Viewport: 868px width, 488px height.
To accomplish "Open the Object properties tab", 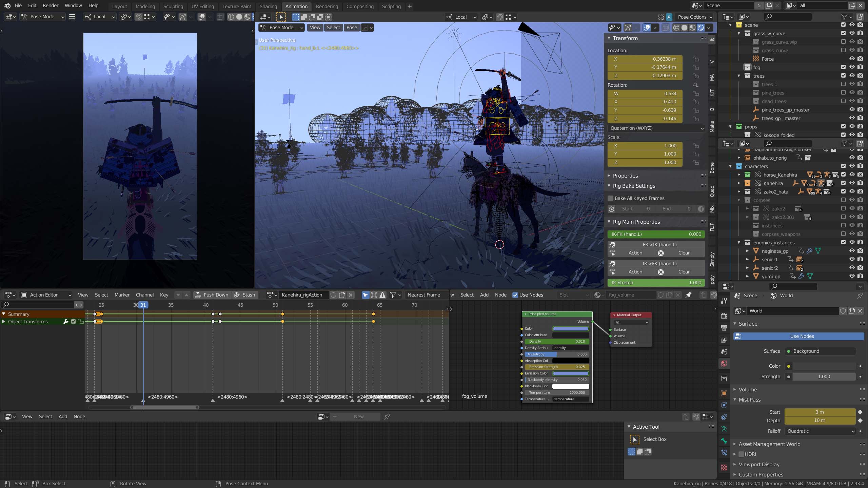I will [x=724, y=393].
